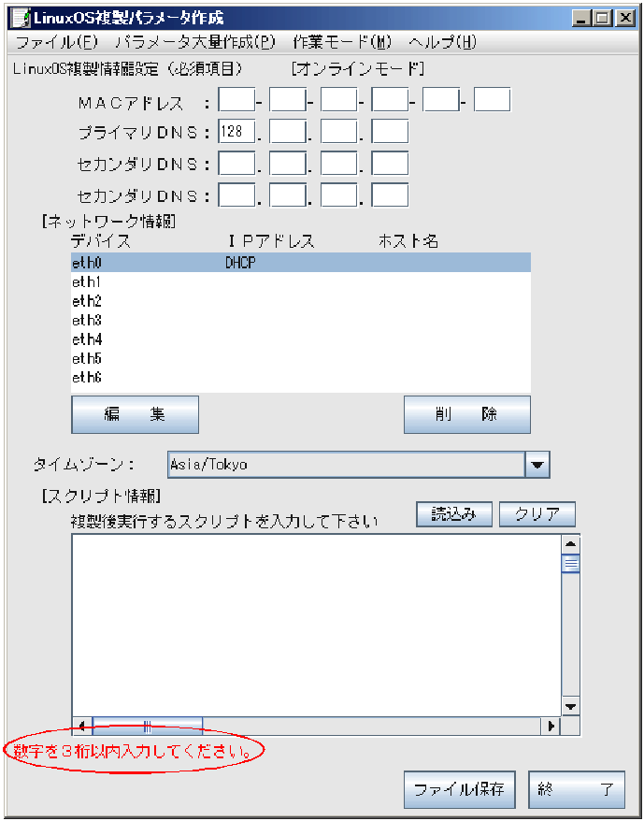Screen dimensions: 644x821
Task: Select the eth6 row in the network list
Action: coord(301,378)
